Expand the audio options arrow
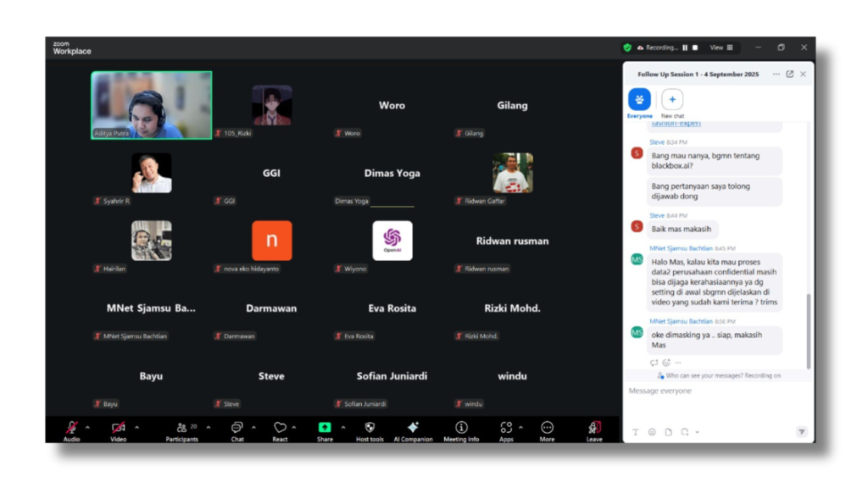Screen dimensions: 868x488 coord(90,427)
